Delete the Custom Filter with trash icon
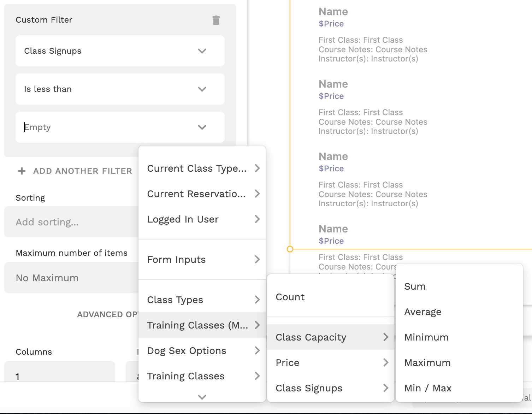Image resolution: width=532 pixels, height=414 pixels. pyautogui.click(x=216, y=20)
